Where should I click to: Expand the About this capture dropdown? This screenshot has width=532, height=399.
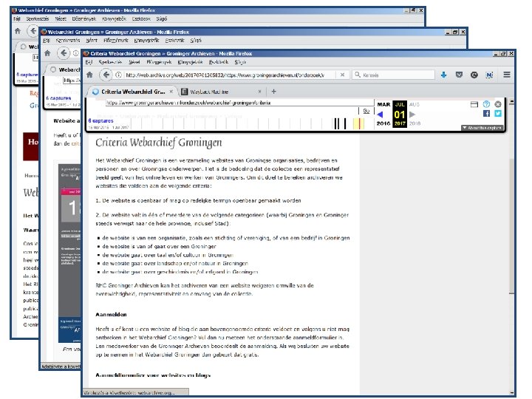(482, 128)
